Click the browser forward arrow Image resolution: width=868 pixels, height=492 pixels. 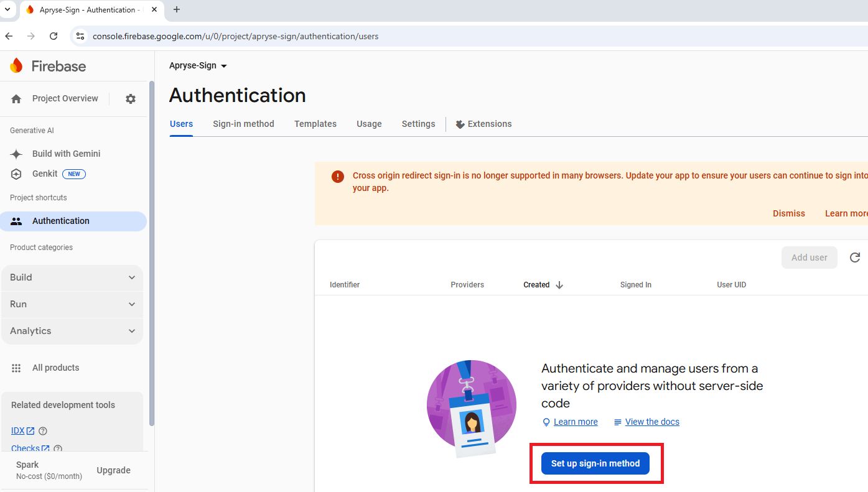[x=31, y=36]
